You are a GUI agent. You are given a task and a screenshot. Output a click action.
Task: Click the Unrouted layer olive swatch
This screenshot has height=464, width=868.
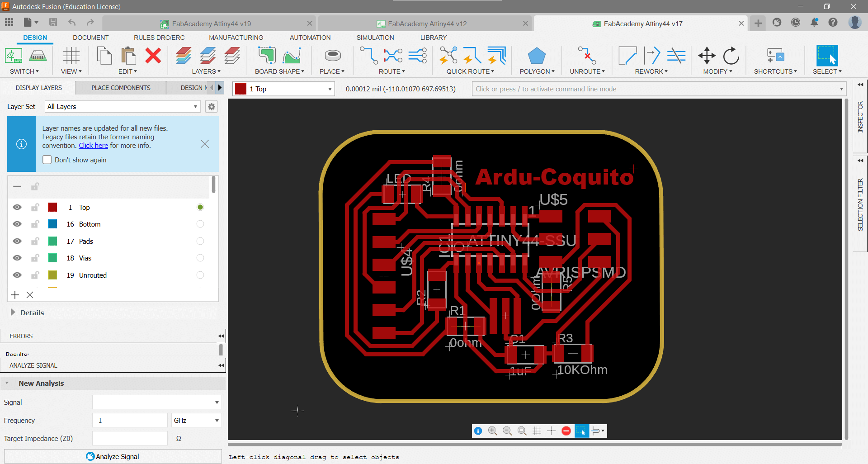tap(52, 275)
